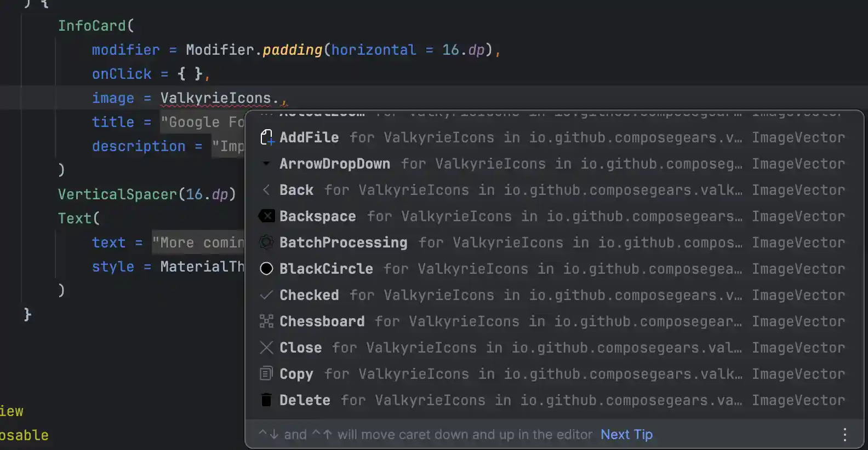Click the Close X icon preview
The image size is (868, 450).
(266, 348)
